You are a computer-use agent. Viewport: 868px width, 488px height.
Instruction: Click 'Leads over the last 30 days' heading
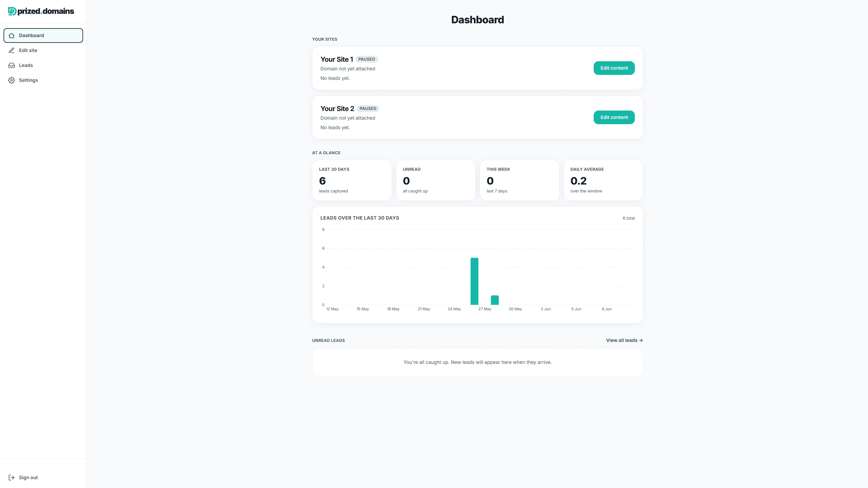click(360, 218)
